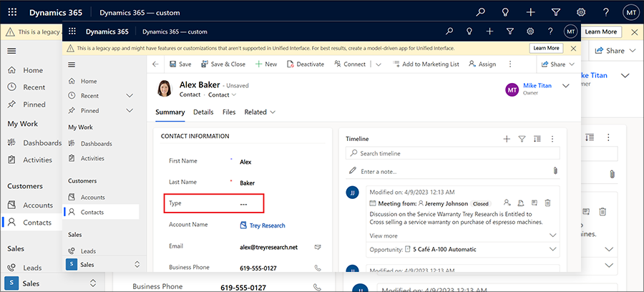The image size is (644, 292).
Task: Click Deactivate in the command bar
Action: coord(306,64)
